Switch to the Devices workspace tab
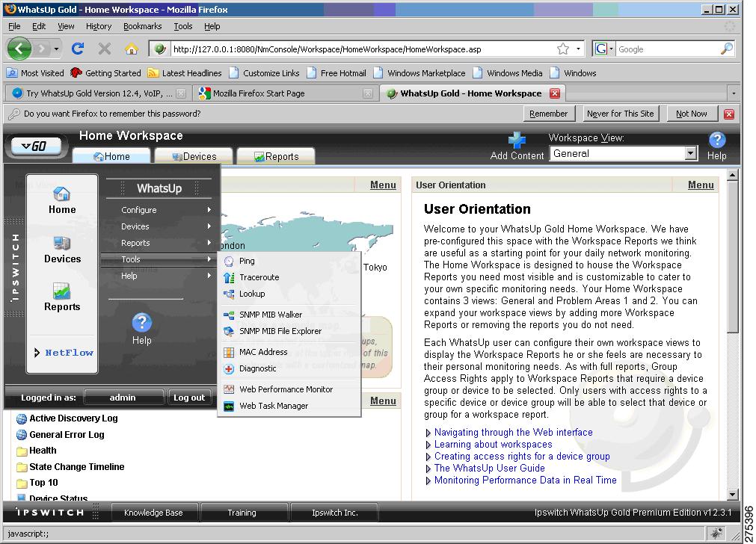 tap(194, 157)
